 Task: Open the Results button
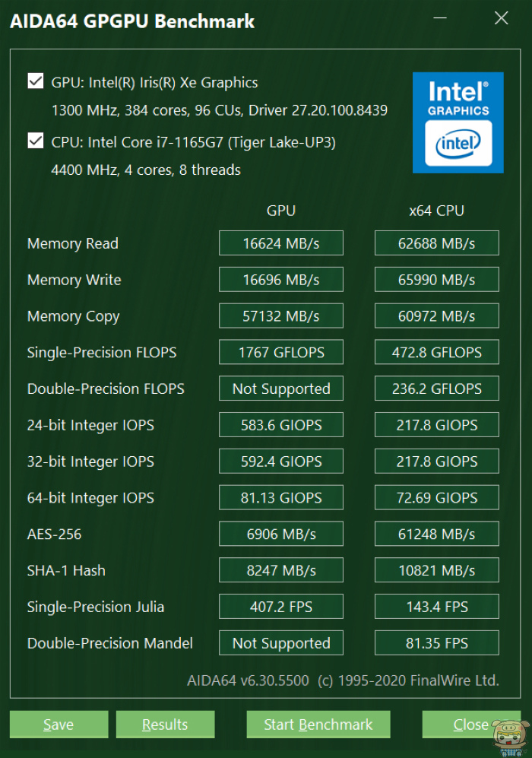(x=165, y=725)
